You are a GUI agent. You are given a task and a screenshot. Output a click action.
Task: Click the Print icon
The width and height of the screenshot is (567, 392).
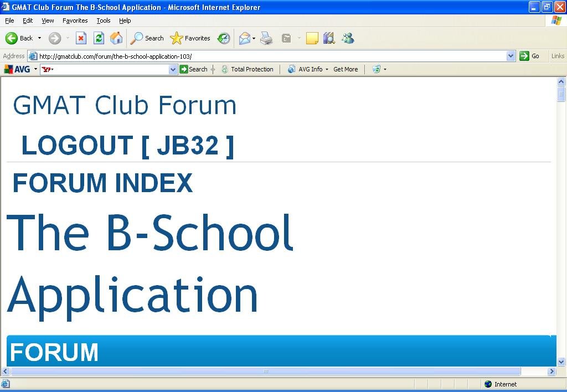[x=266, y=38]
